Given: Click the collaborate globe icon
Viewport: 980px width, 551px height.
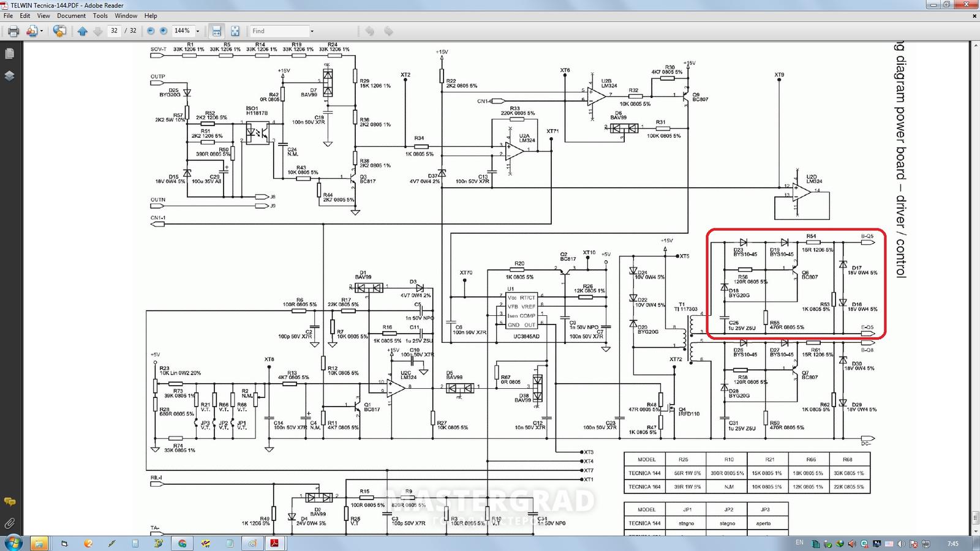Looking at the screenshot, I should (59, 31).
